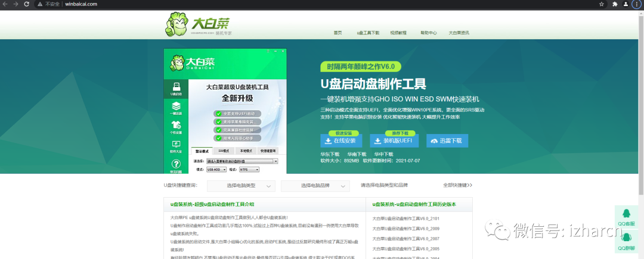Switch to the ISO模式 tab

pyautogui.click(x=224, y=151)
